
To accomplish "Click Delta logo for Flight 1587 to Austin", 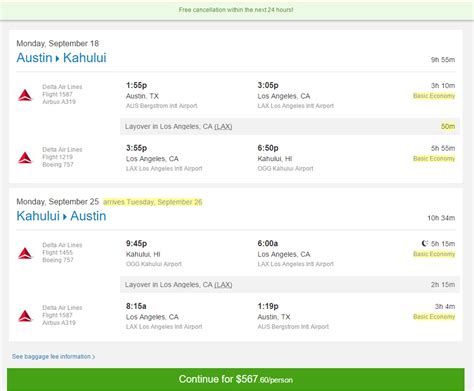I will [25, 316].
